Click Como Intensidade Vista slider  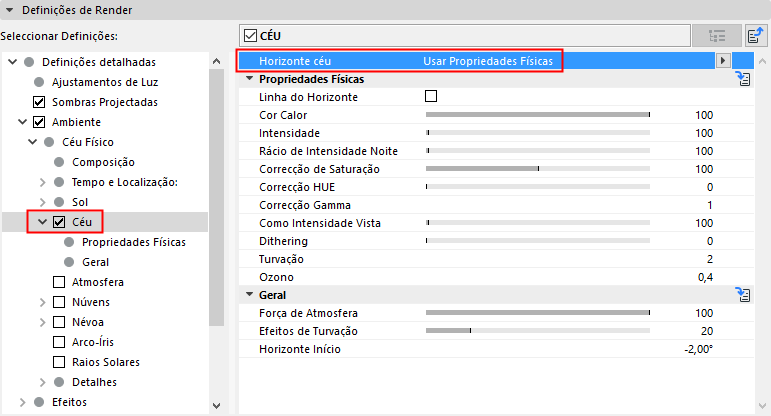point(538,223)
